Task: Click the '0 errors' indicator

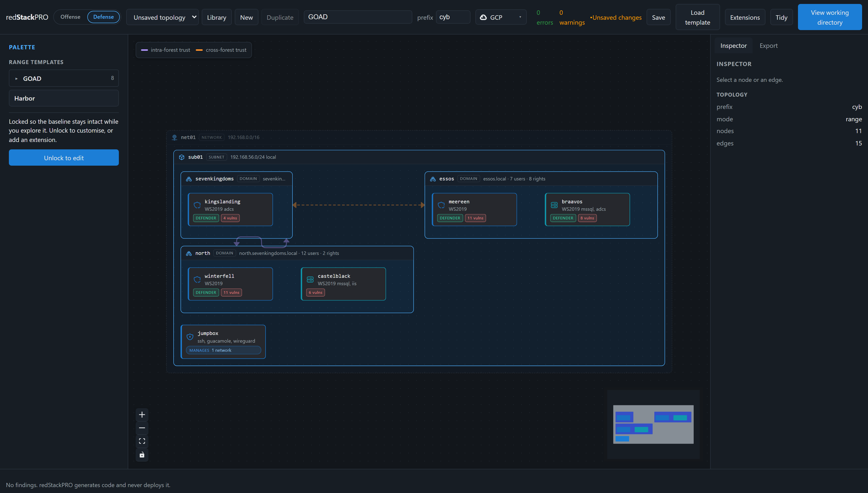Action: coord(544,17)
